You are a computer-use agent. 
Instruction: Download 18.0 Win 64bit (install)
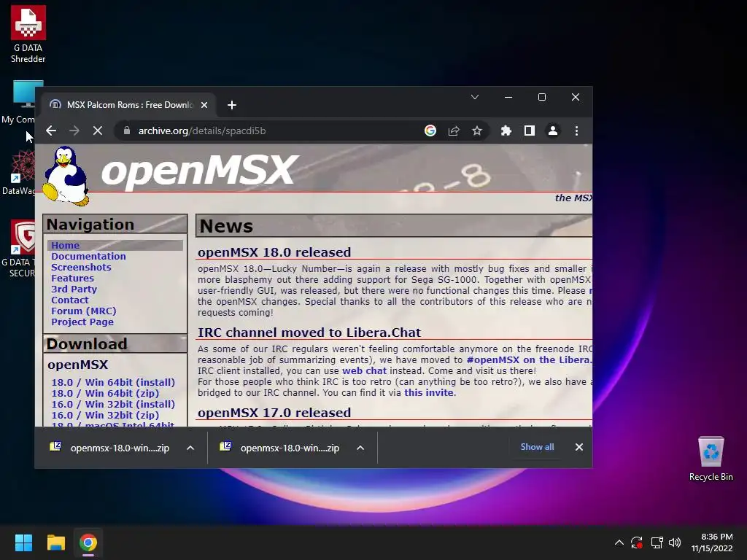coord(113,382)
